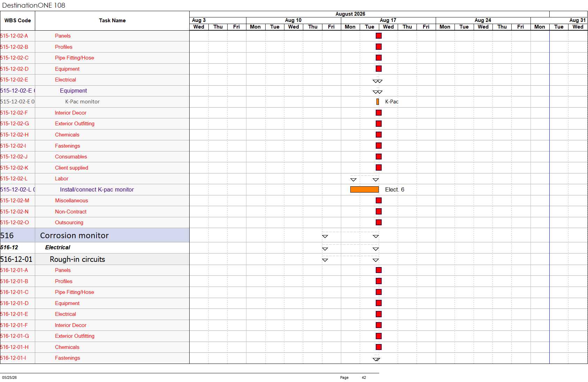
Task: Select the Consumables task
Action: 71,157
